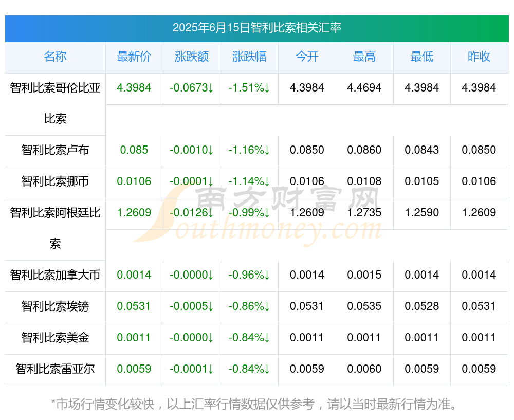Click the row name 智利比索雷亚尔

(x=55, y=369)
